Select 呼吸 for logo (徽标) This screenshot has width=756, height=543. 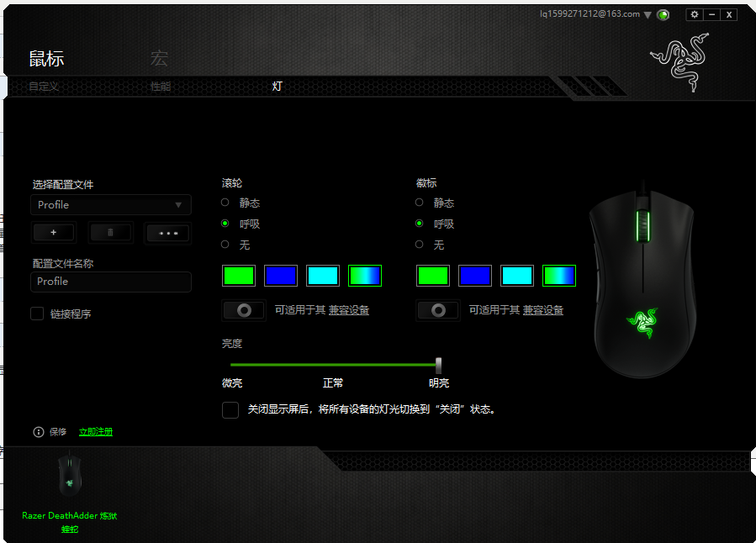click(420, 224)
